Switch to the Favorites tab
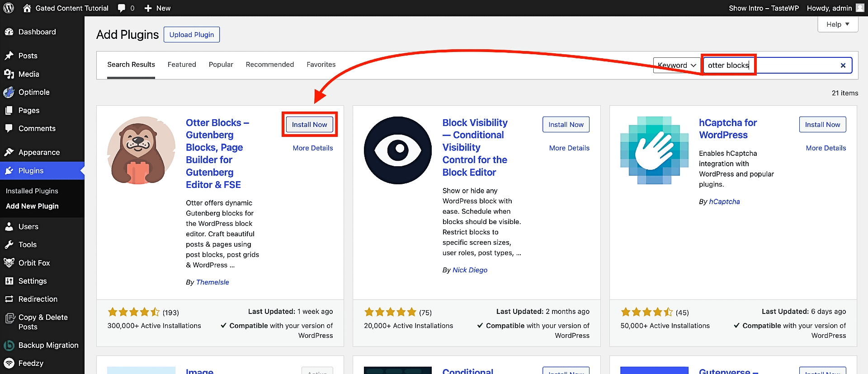 tap(321, 65)
